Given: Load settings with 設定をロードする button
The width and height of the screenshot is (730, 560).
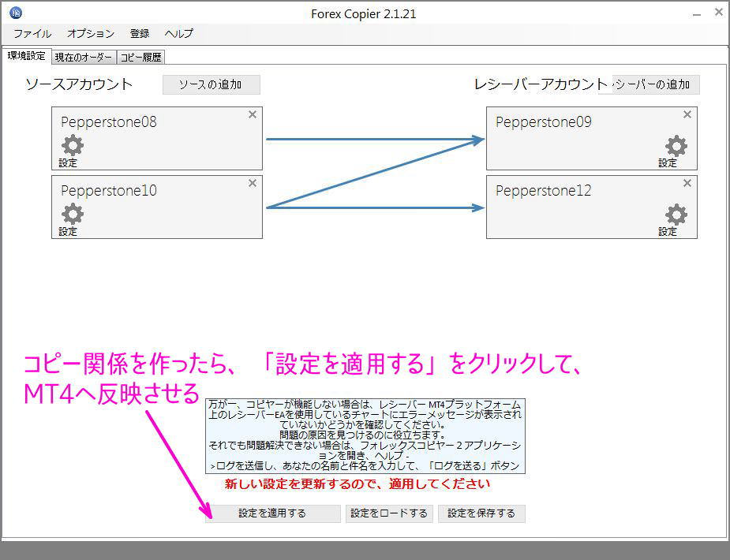Looking at the screenshot, I should click(x=389, y=513).
